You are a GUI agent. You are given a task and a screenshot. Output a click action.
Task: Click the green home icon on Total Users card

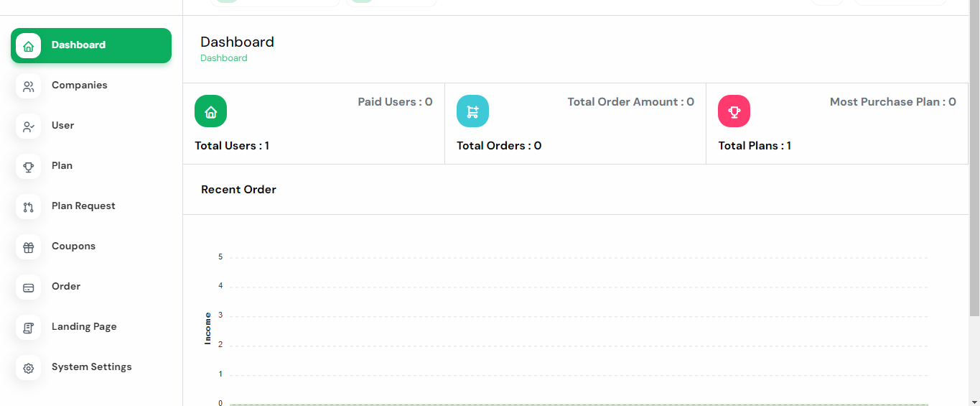tap(210, 111)
